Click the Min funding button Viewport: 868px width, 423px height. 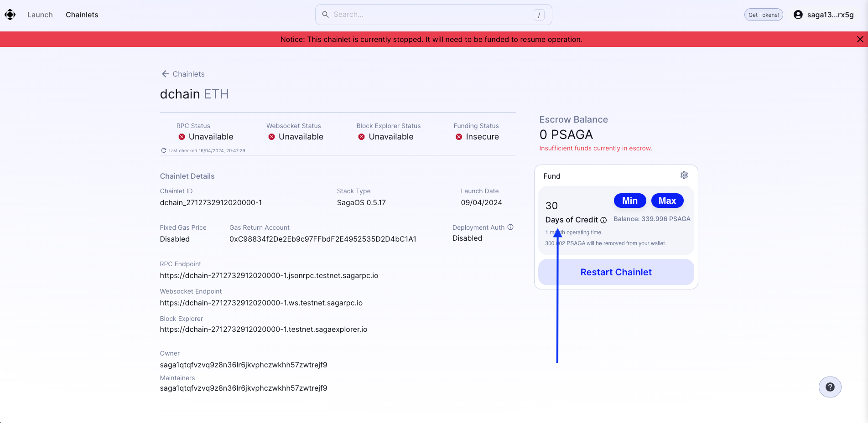(x=629, y=201)
